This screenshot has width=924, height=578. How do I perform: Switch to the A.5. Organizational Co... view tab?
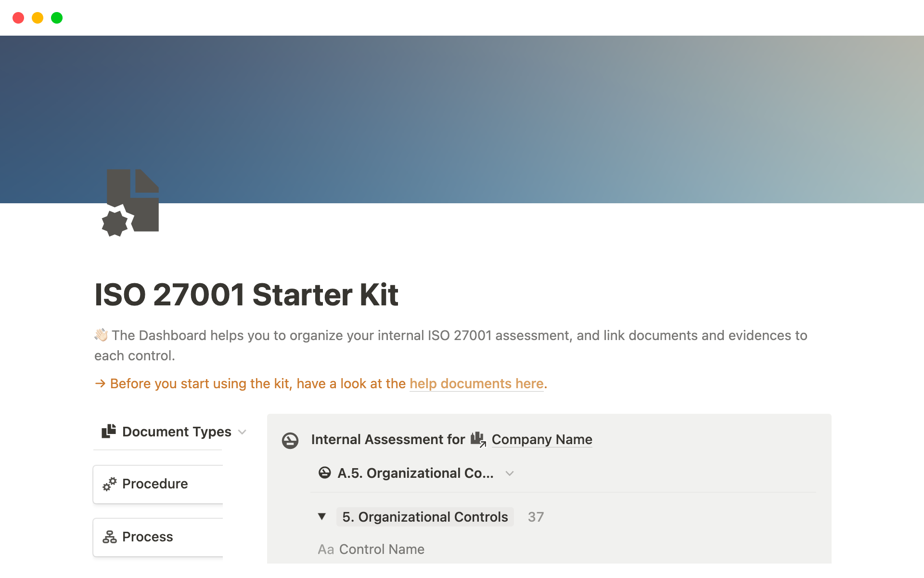click(415, 473)
